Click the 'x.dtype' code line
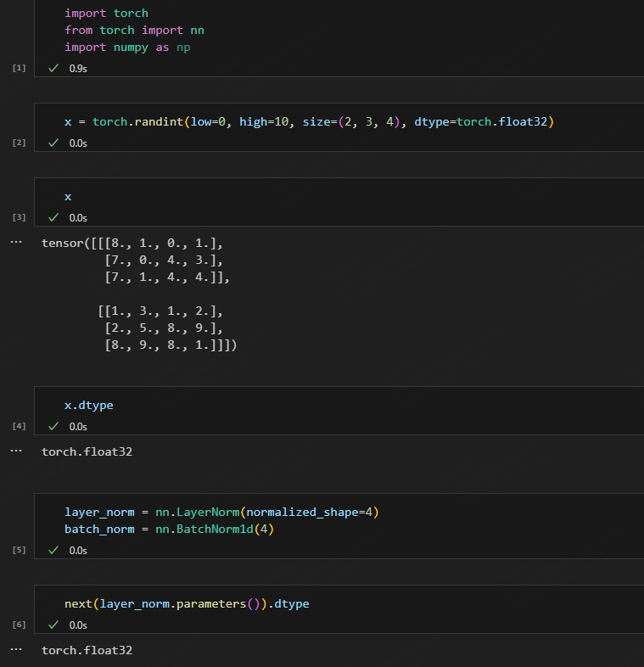 89,406
